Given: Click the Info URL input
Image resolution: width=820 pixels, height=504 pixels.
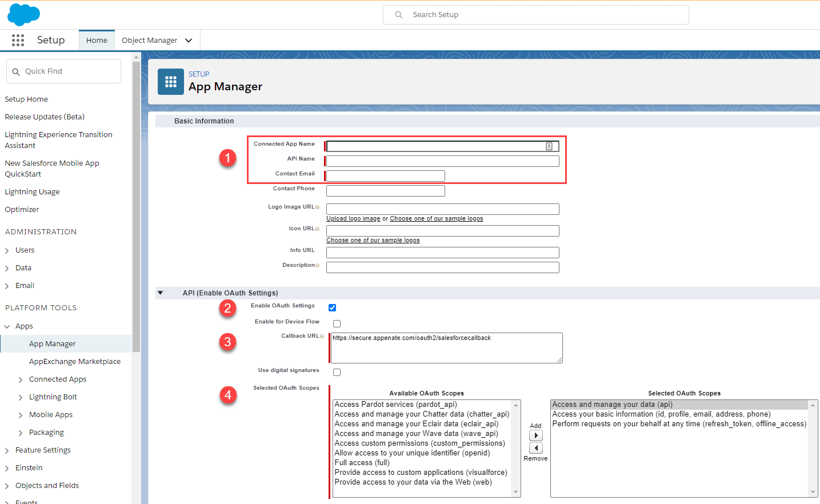Looking at the screenshot, I should [x=442, y=253].
